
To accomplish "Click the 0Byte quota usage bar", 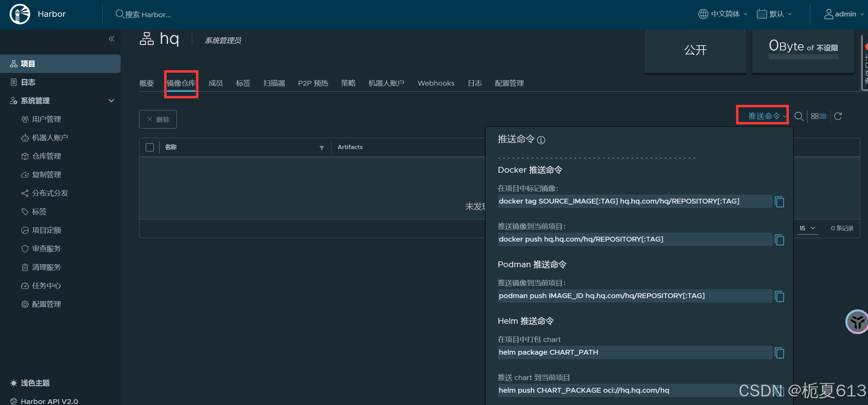I will point(803,57).
